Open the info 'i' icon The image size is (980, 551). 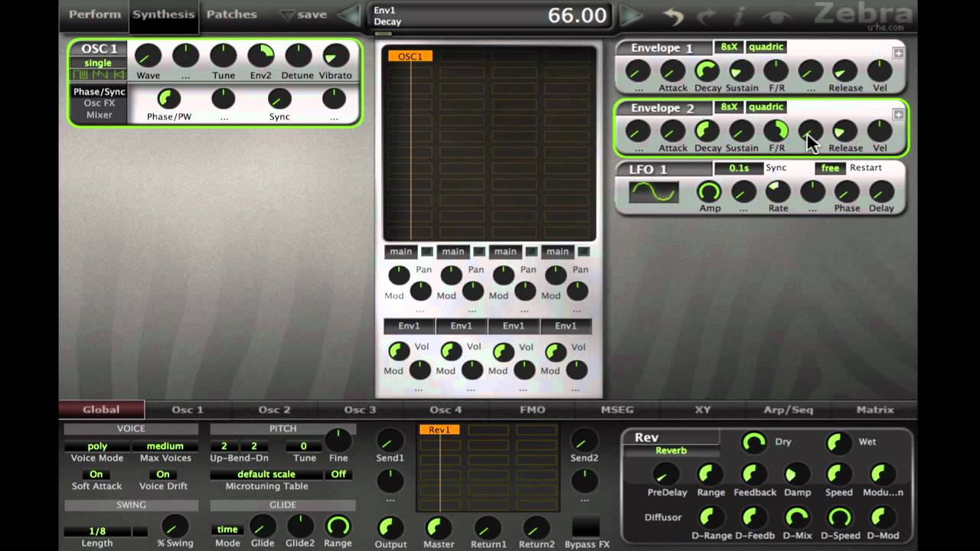(x=739, y=15)
